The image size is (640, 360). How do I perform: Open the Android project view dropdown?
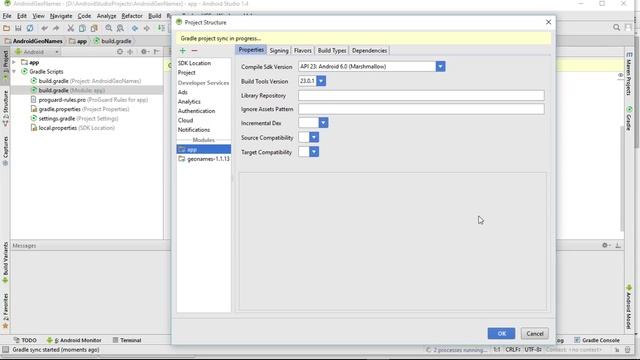(x=37, y=52)
